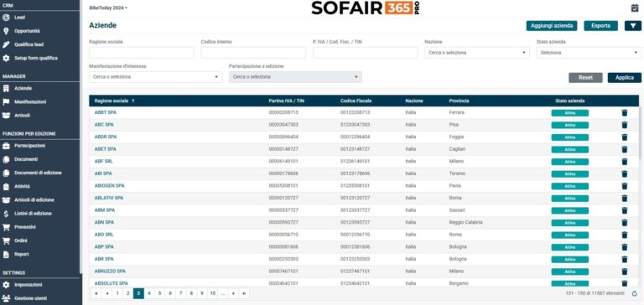The image size is (644, 305).
Task: Click the Gestione utenti people icon
Action: click(6, 298)
